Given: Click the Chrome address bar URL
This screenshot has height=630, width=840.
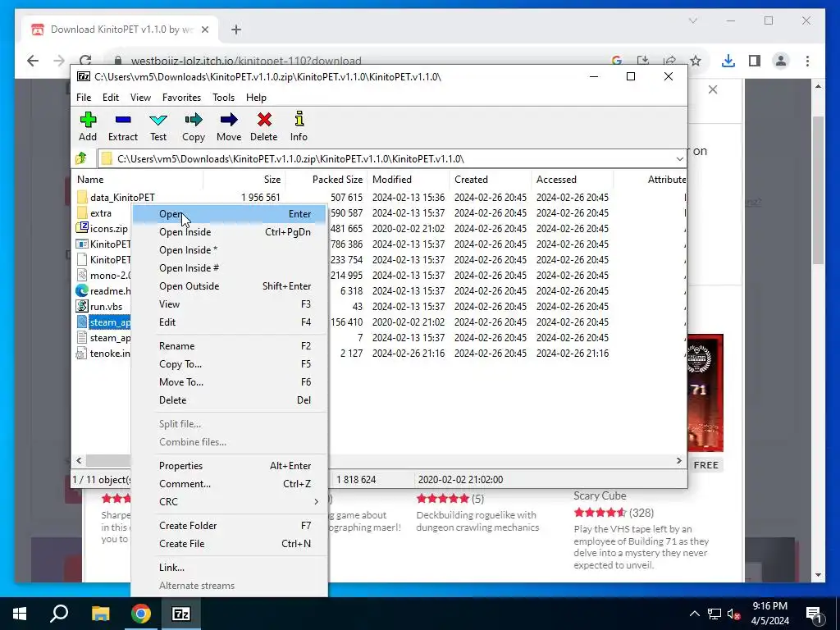Looking at the screenshot, I should tap(246, 61).
